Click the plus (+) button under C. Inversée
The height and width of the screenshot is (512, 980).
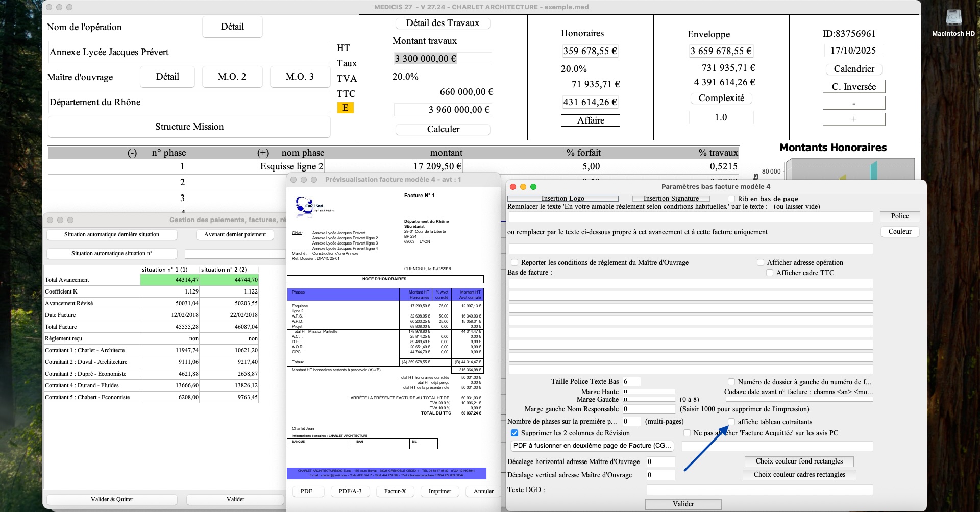point(854,119)
